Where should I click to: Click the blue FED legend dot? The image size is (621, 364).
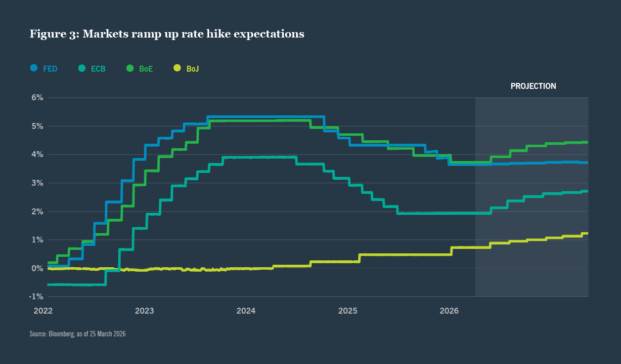pos(34,68)
